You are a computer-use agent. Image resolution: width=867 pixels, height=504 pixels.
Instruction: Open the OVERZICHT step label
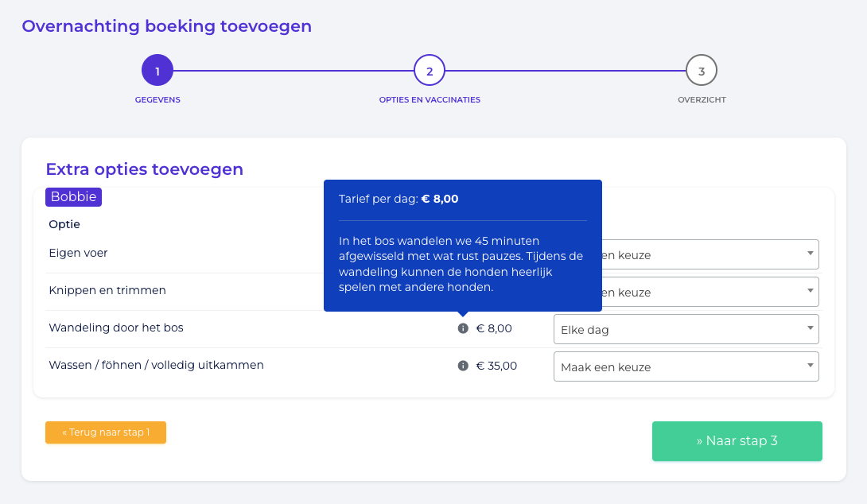click(x=702, y=100)
